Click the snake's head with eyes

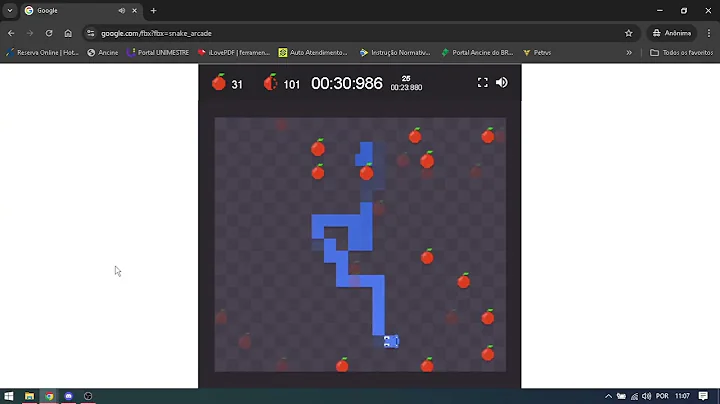391,341
